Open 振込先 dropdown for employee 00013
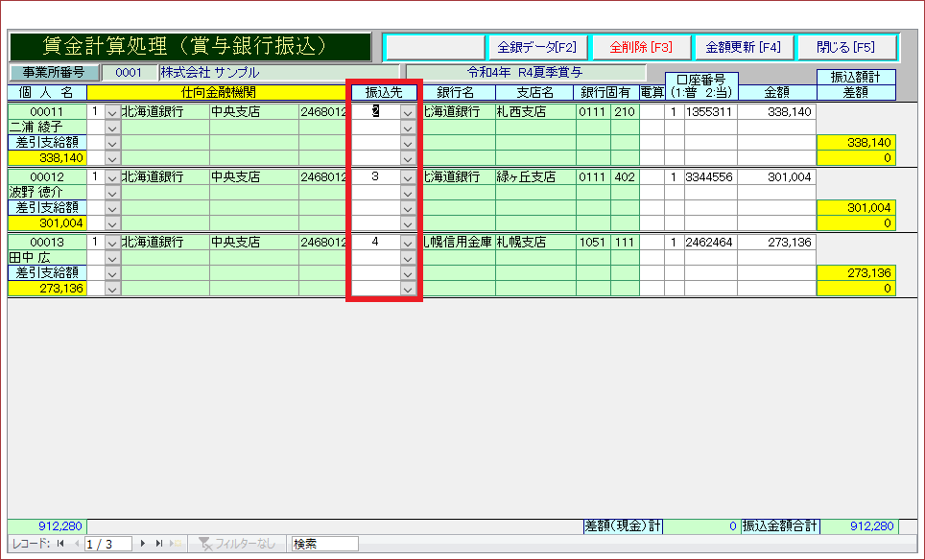925x560 pixels. point(408,243)
